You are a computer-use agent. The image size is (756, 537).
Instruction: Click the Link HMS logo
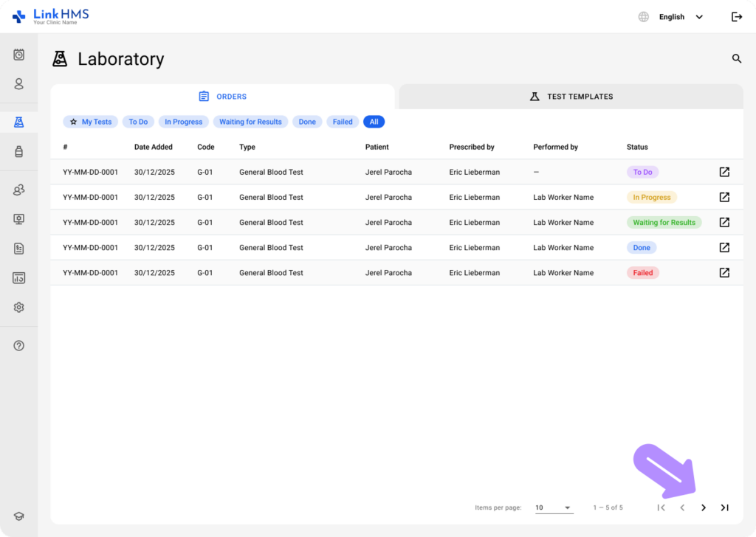[50, 16]
